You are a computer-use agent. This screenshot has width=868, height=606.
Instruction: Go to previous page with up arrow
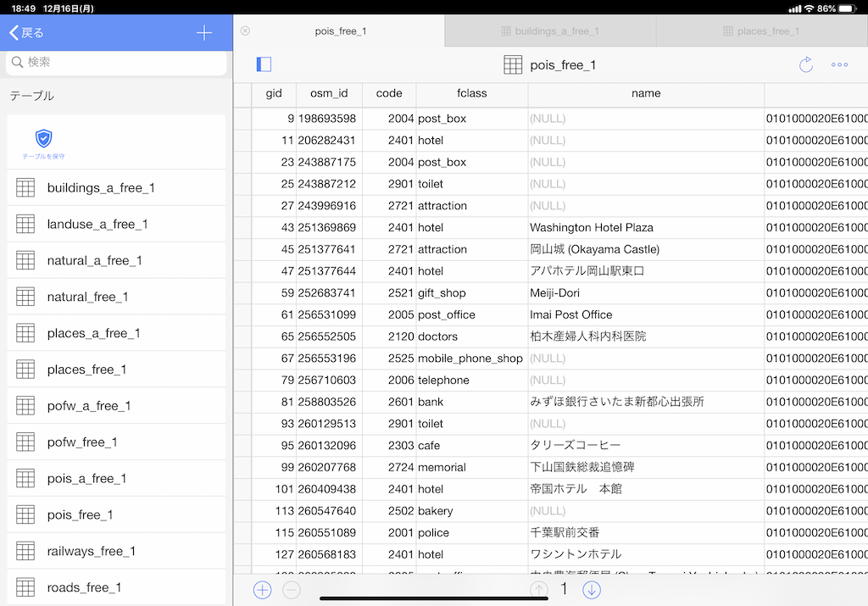pos(538,590)
